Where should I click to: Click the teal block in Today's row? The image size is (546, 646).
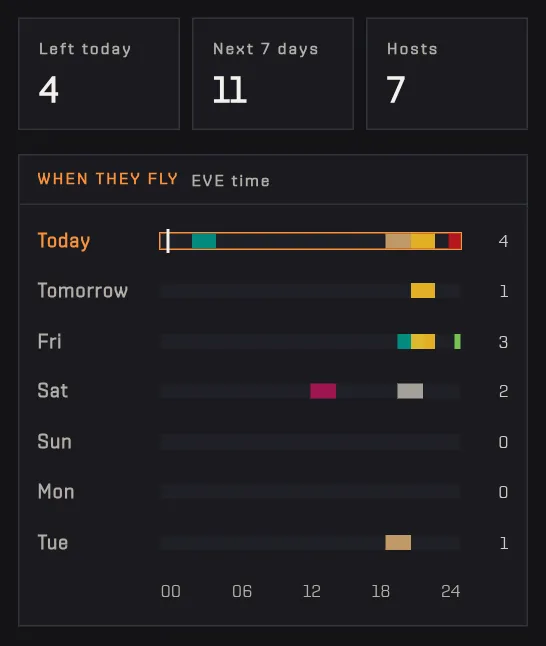[204, 241]
